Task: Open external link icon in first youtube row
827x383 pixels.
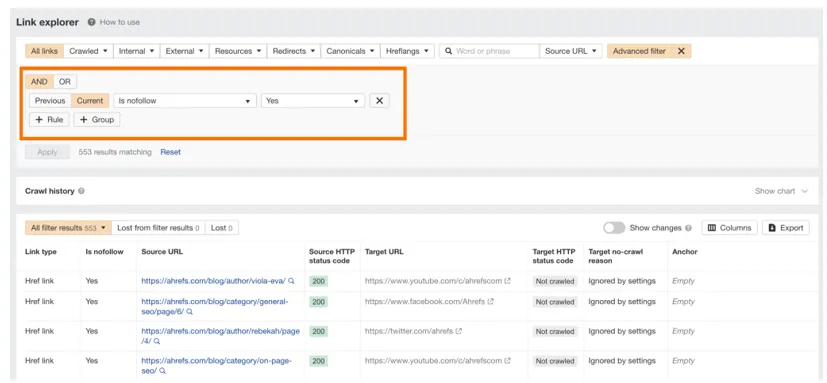Action: pyautogui.click(x=507, y=281)
